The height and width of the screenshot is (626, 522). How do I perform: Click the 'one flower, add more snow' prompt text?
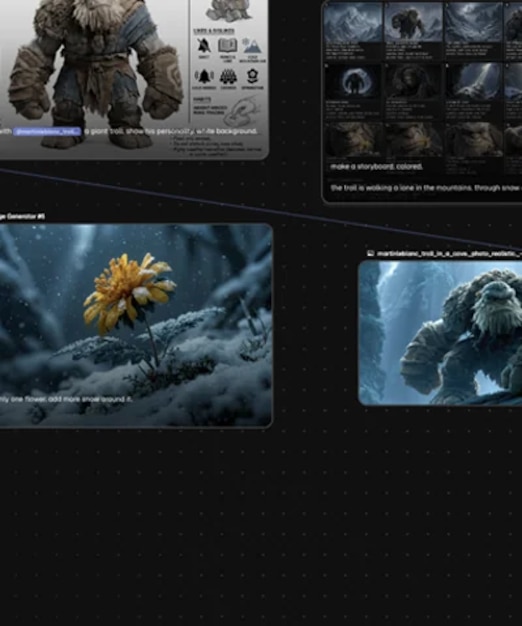click(66, 399)
